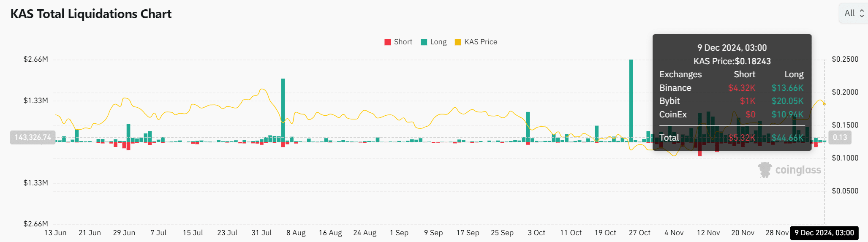Click the KAS Total Liquidations Chart title
This screenshot has width=868, height=242.
91,14
